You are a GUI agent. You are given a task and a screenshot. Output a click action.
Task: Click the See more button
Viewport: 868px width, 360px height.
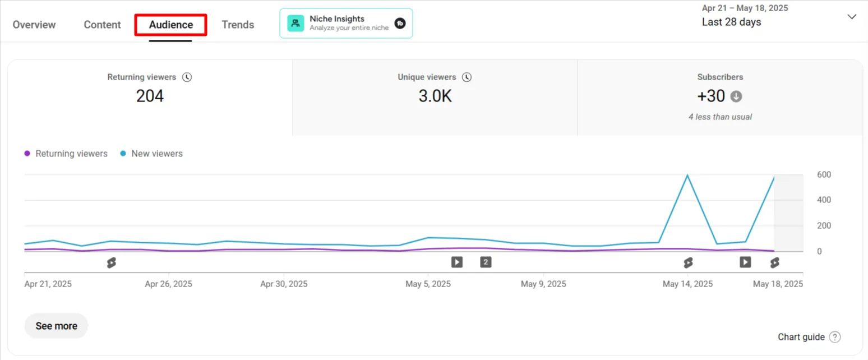click(x=56, y=326)
